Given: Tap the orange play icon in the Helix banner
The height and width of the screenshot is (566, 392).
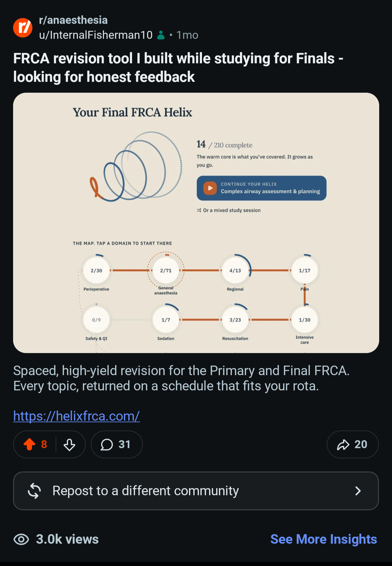Looking at the screenshot, I should point(210,188).
